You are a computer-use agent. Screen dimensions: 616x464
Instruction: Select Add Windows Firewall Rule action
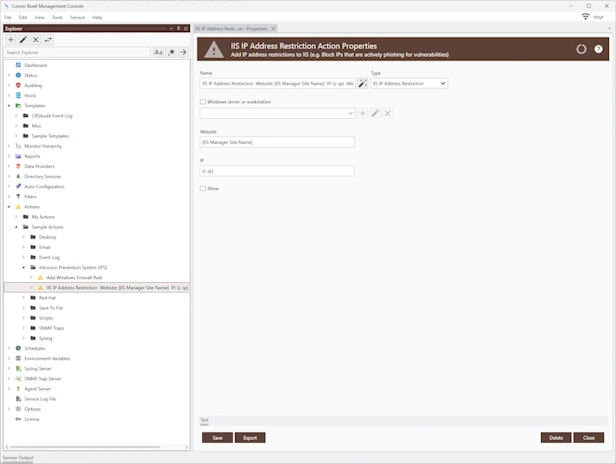pyautogui.click(x=74, y=277)
